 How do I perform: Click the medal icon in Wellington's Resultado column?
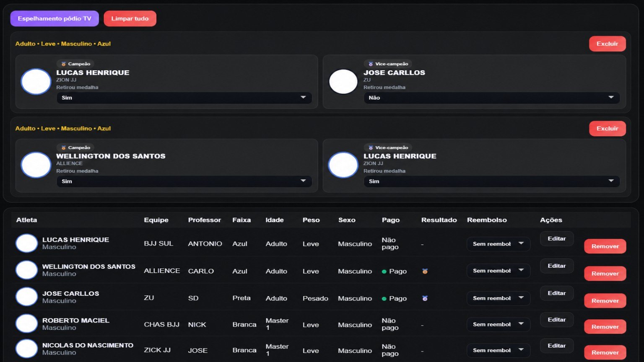425,271
